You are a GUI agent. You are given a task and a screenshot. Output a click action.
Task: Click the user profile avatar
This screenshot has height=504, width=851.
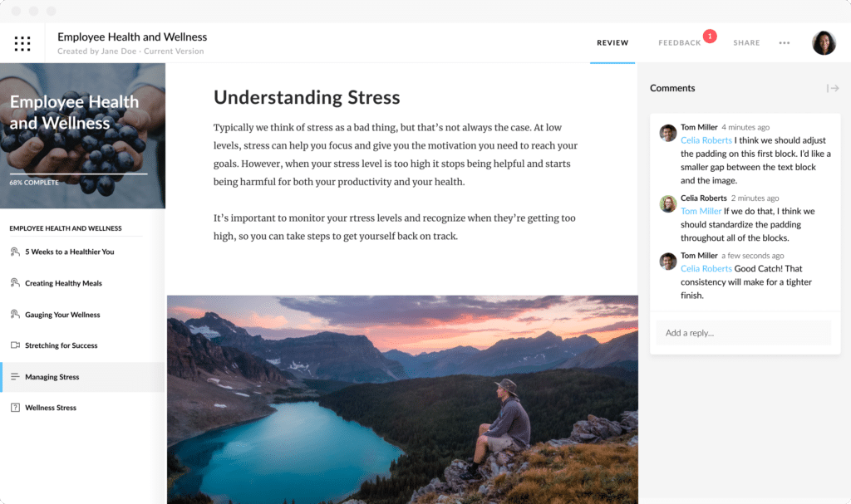coord(824,43)
